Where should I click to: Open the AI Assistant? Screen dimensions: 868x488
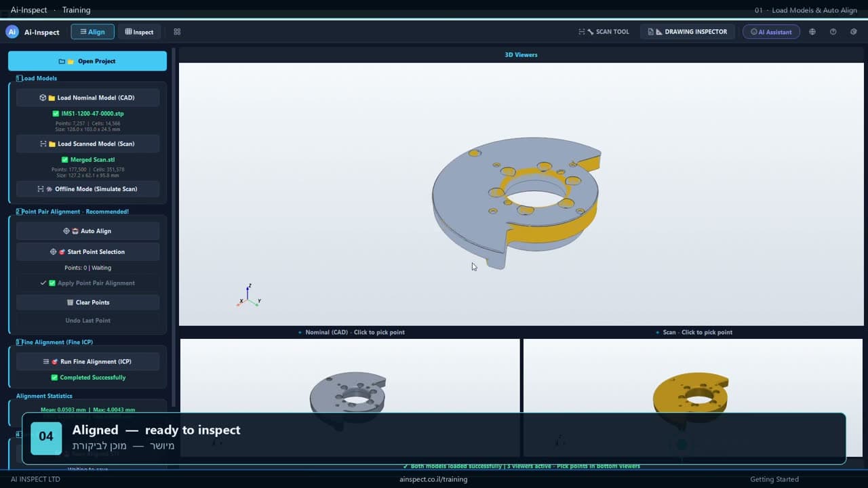coord(771,32)
